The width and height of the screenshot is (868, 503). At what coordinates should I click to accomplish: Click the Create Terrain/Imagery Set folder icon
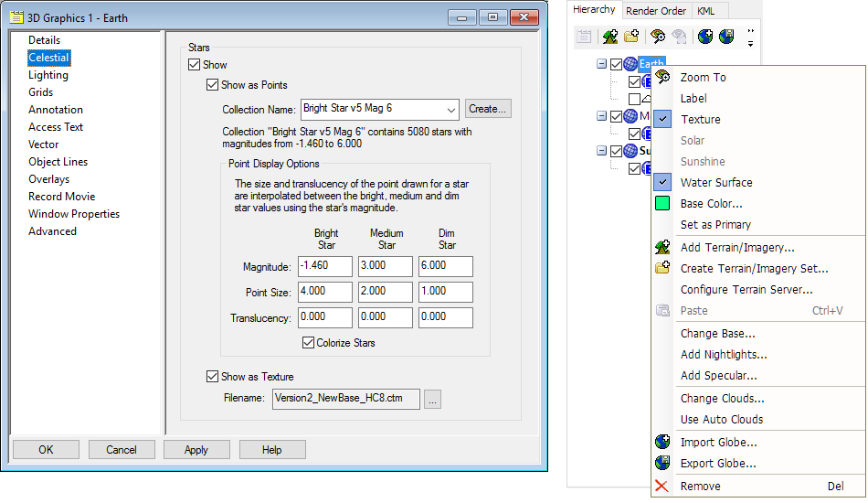(x=631, y=37)
